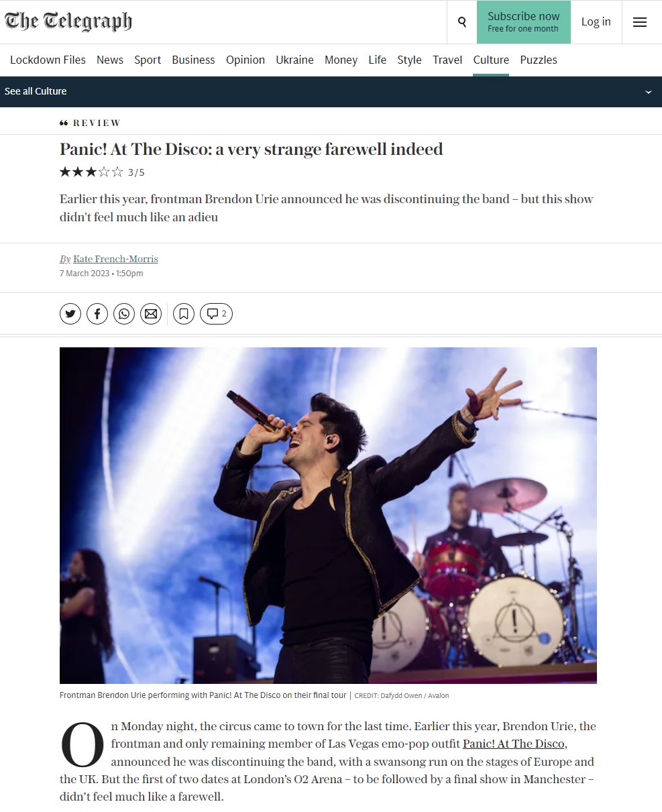Open the hamburger menu icon
This screenshot has width=662, height=812.
640,22
